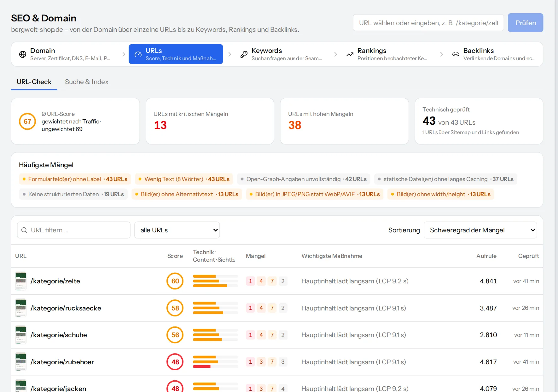This screenshot has height=392, width=558.
Task: Open the 'alle URLs' filter dropdown
Action: tap(177, 230)
